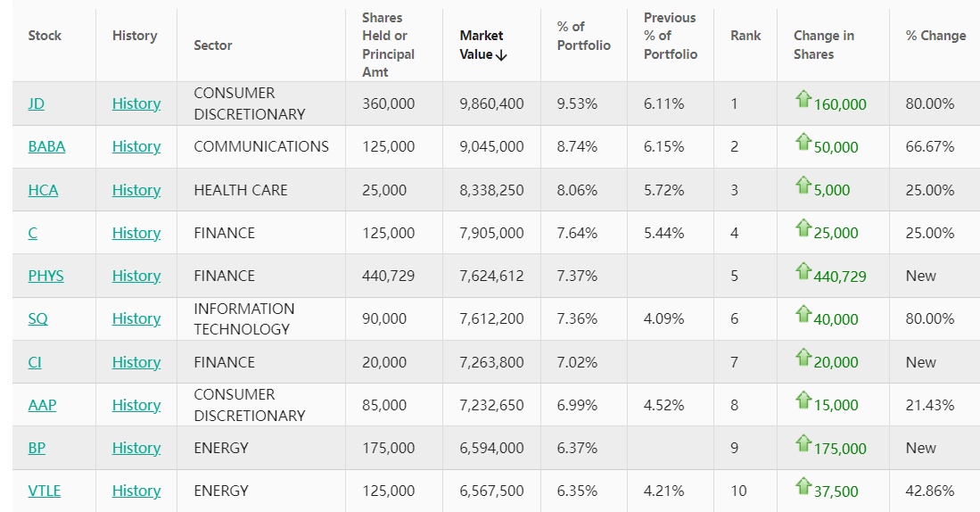Click the Stock column header
Screen dimensions: 980x512
click(x=45, y=36)
